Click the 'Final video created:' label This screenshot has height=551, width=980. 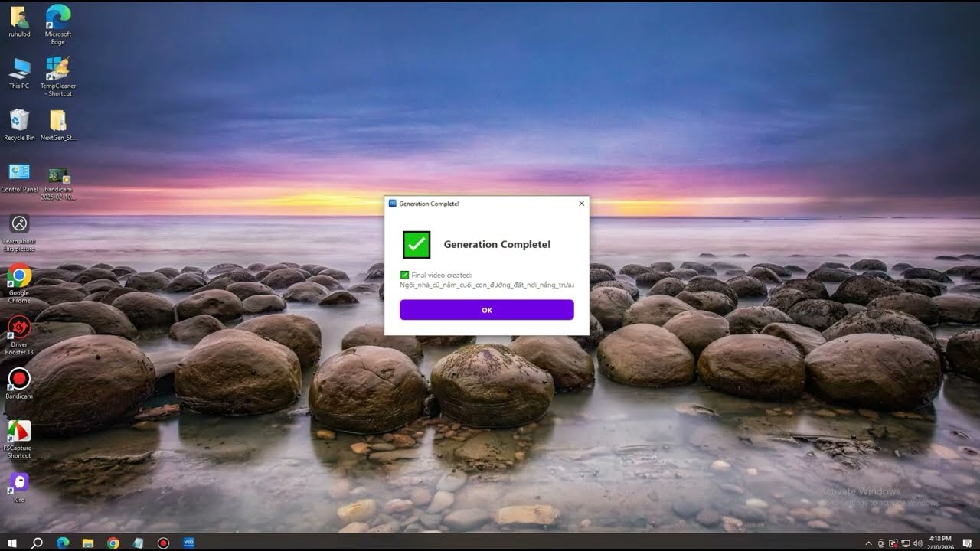pos(441,275)
